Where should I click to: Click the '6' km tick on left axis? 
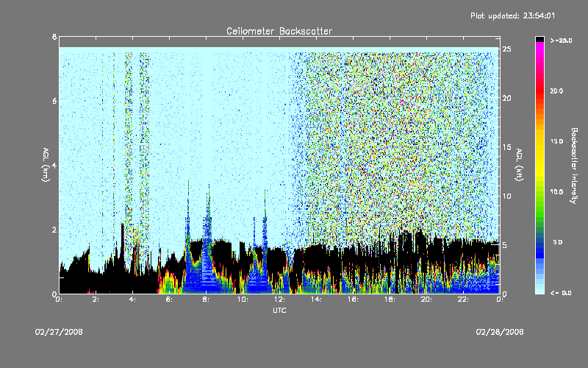pyautogui.click(x=54, y=101)
